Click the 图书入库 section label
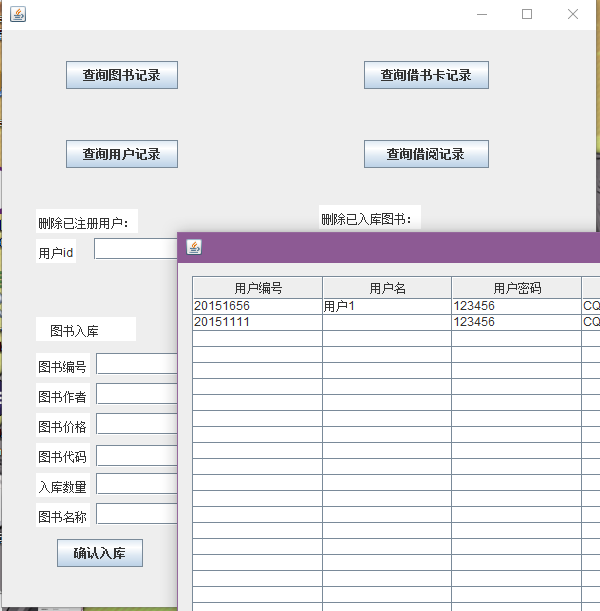Viewport: 600px width, 611px height. coord(86,331)
